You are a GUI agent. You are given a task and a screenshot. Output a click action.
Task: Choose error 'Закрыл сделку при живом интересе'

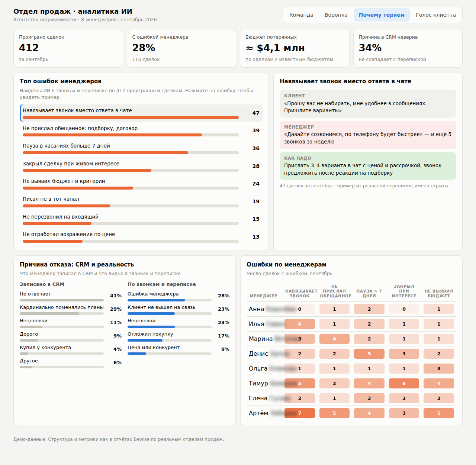[141, 166]
